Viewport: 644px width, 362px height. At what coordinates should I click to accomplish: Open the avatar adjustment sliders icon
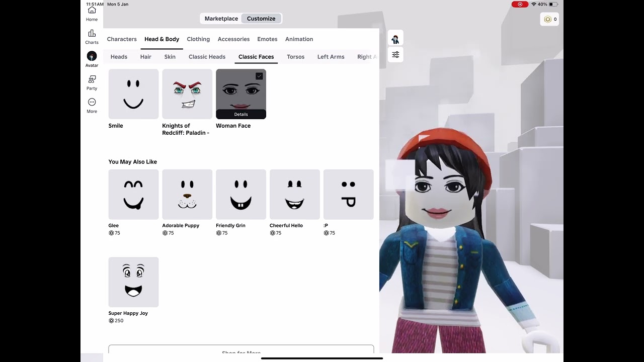[x=395, y=54]
